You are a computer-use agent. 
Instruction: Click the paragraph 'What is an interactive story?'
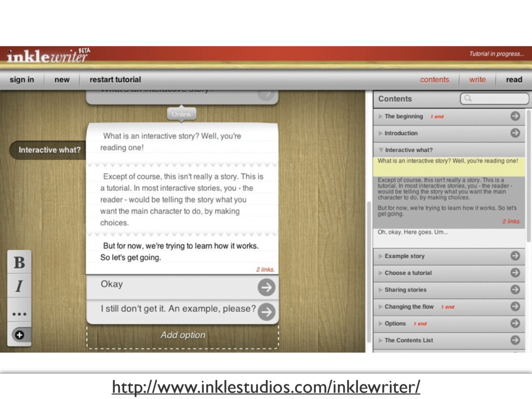[170, 142]
